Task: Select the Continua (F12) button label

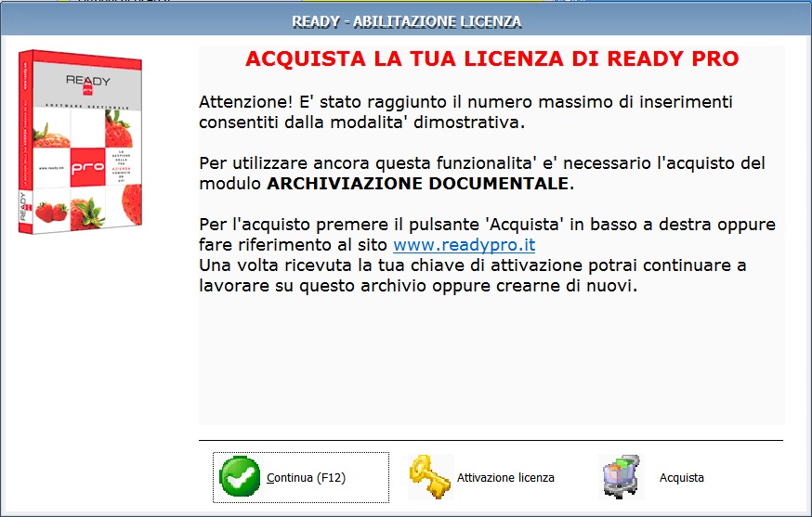Action: pos(306,478)
